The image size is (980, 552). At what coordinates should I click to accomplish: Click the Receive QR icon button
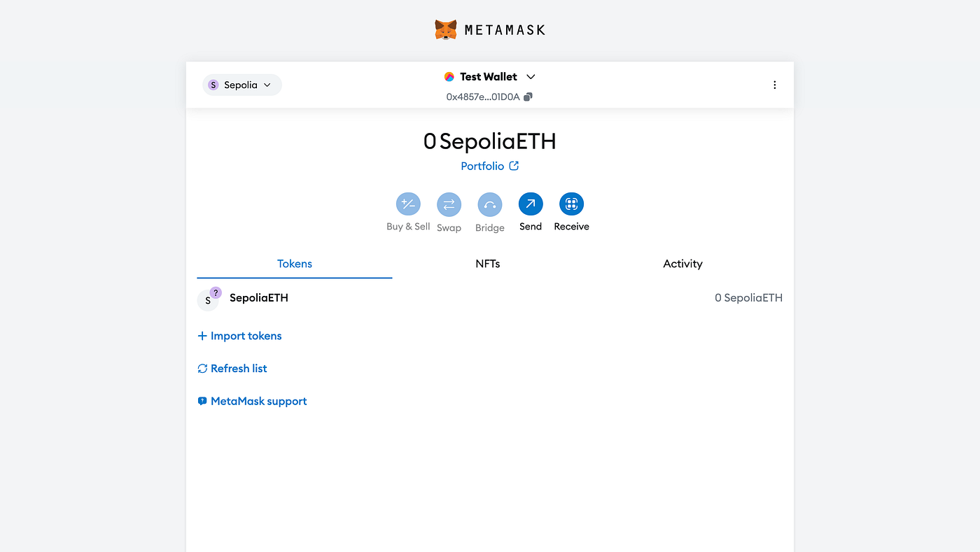coord(571,204)
